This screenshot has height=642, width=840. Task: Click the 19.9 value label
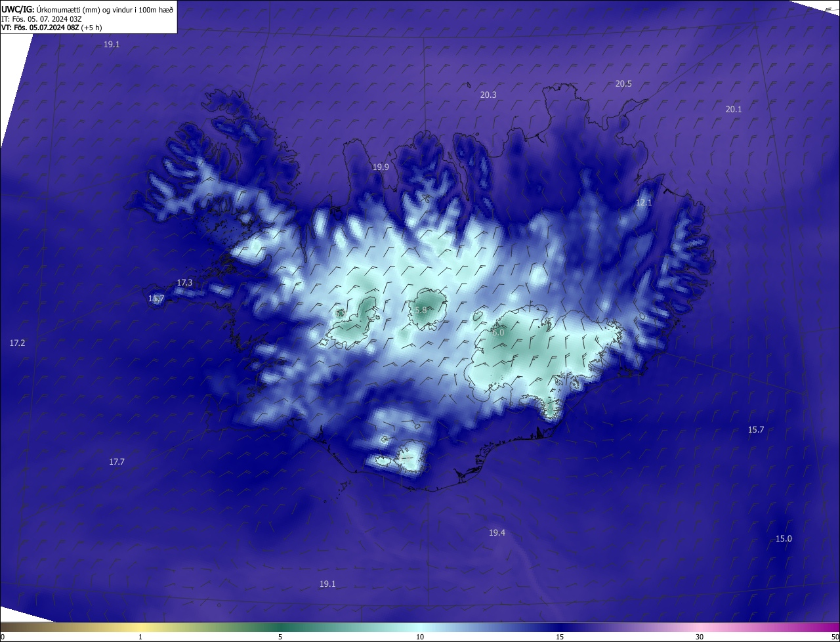click(x=381, y=167)
